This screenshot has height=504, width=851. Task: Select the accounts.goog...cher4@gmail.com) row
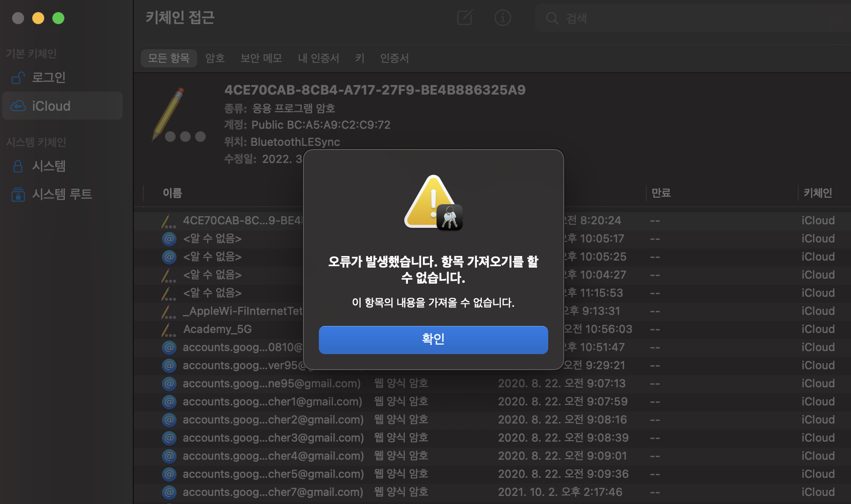tap(492, 456)
